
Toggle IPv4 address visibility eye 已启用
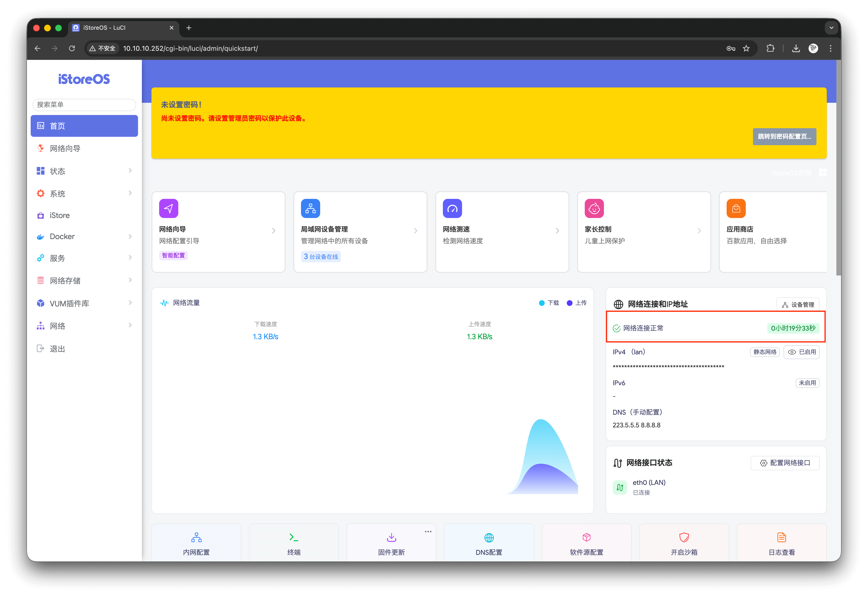[801, 352]
